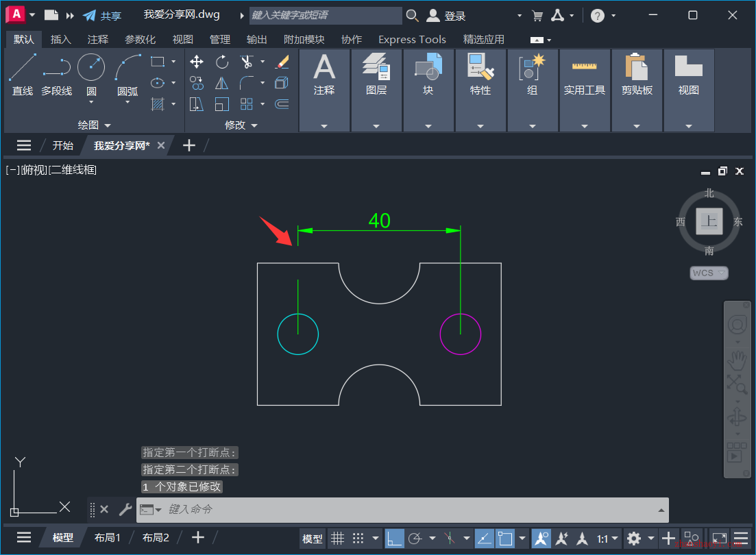Toggle auto annotation scale in status bar
The width and height of the screenshot is (756, 555).
(562, 538)
